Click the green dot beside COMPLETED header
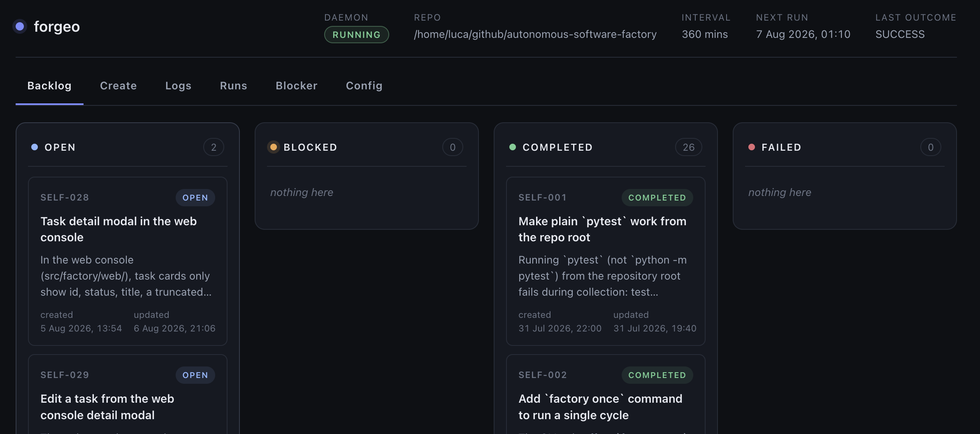The width and height of the screenshot is (980, 434). (513, 147)
